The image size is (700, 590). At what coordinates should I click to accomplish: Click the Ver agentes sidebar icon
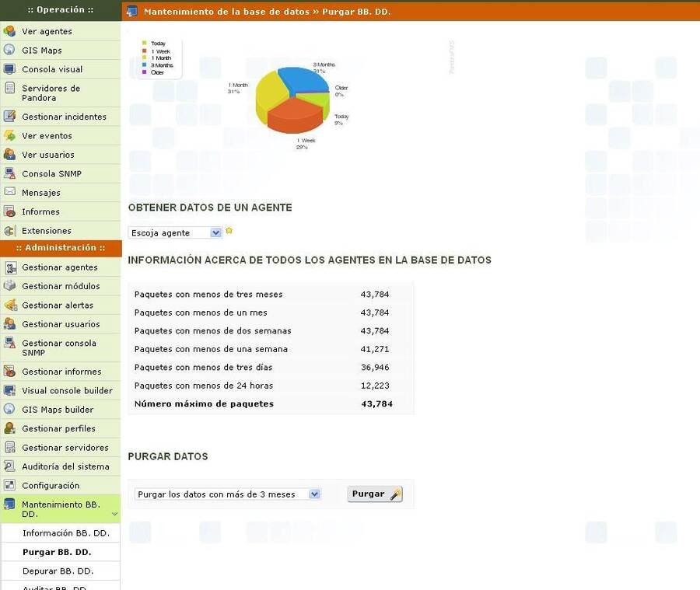click(x=9, y=32)
